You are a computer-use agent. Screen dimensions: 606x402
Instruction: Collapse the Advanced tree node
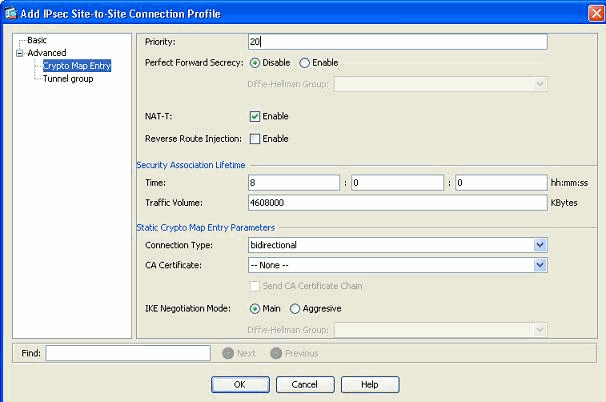tap(19, 53)
